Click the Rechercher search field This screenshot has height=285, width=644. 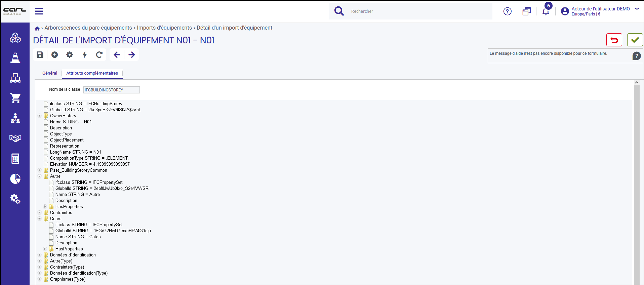coord(420,11)
